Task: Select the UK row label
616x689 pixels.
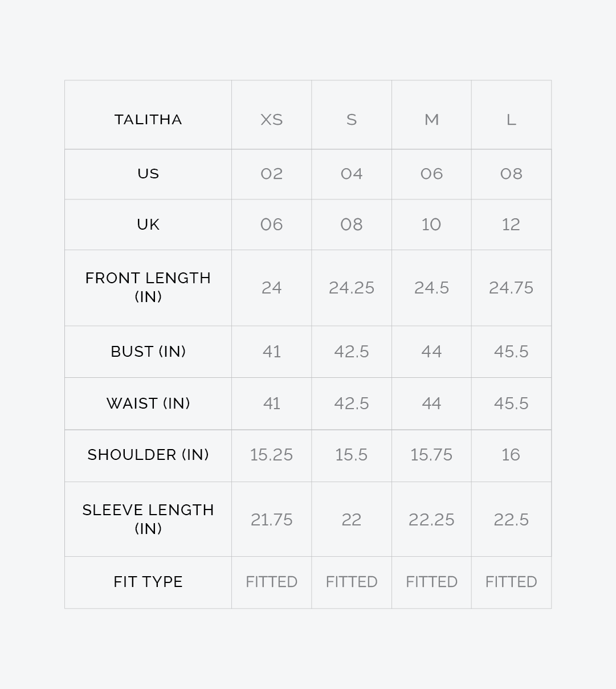Action: (x=148, y=225)
